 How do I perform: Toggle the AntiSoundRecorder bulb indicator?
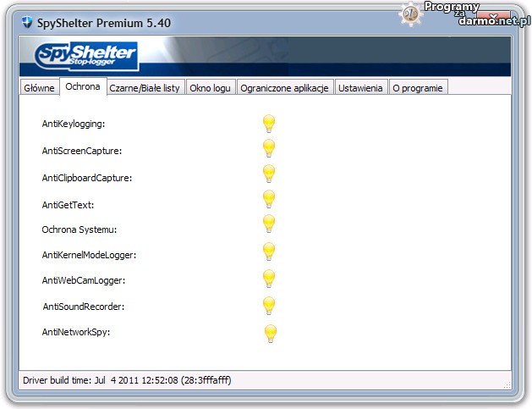[x=268, y=306]
